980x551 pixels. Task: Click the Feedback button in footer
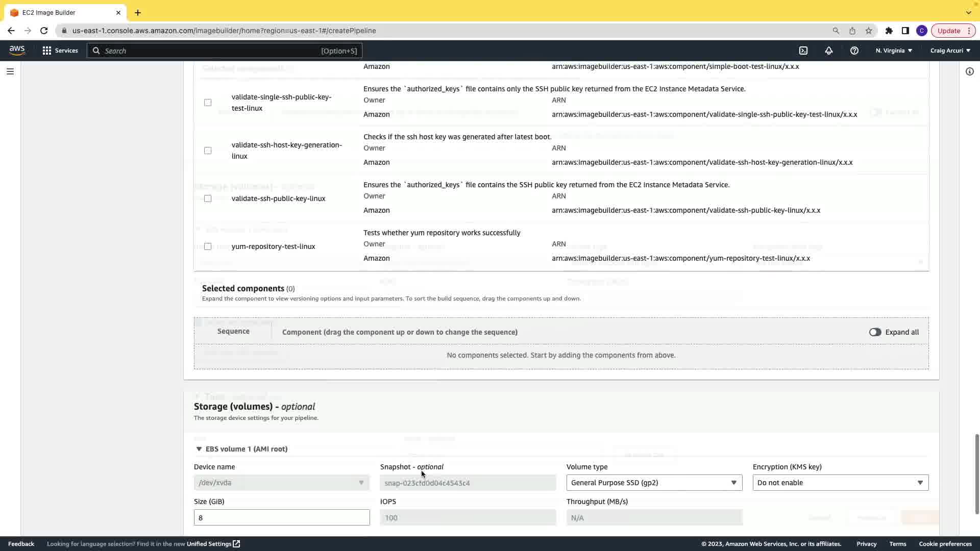coord(21,544)
